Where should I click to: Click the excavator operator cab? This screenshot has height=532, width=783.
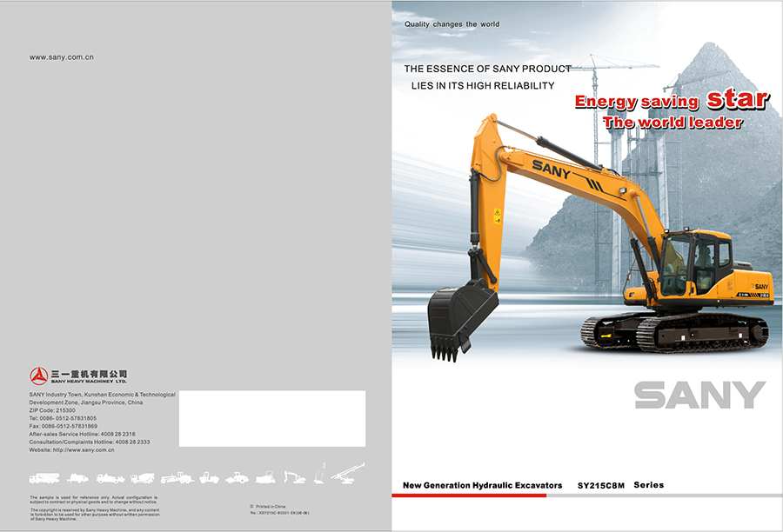pyautogui.click(x=696, y=263)
